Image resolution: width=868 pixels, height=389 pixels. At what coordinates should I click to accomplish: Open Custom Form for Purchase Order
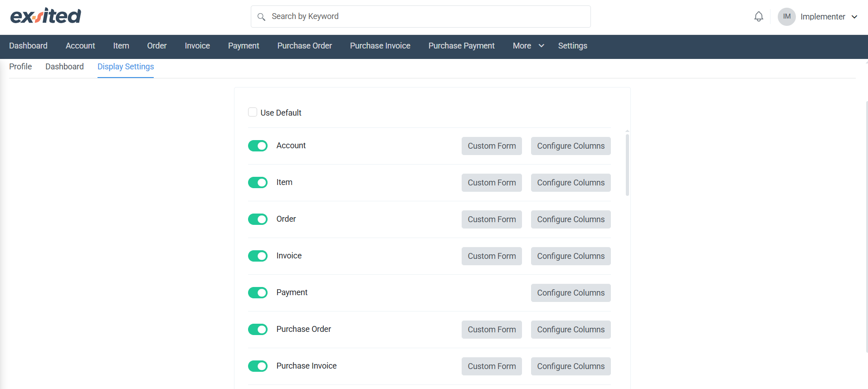pos(492,330)
